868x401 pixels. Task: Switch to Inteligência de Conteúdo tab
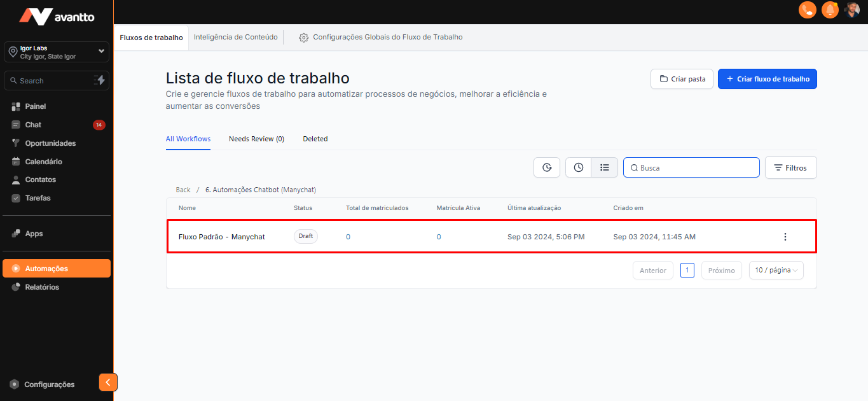[x=236, y=37]
